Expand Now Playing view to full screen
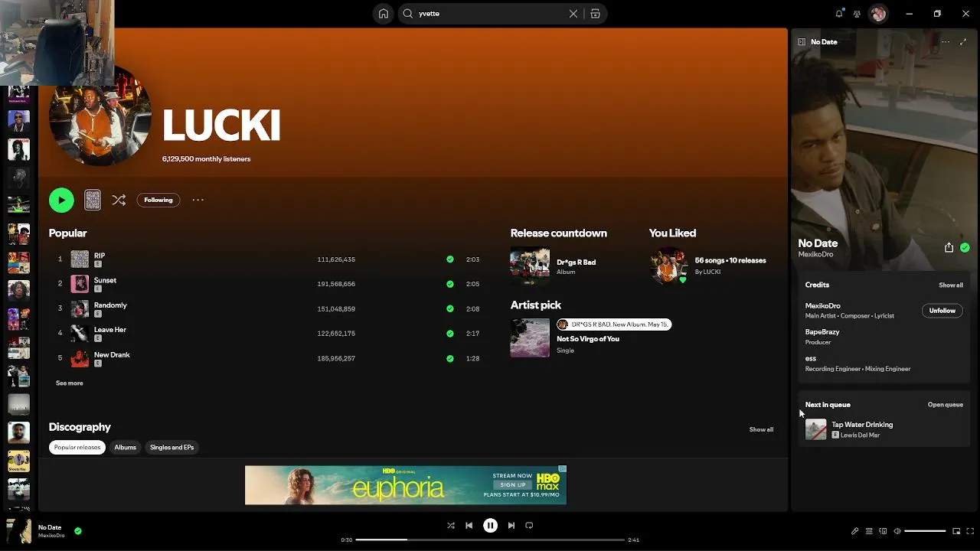The height and width of the screenshot is (551, 980). coord(964,42)
